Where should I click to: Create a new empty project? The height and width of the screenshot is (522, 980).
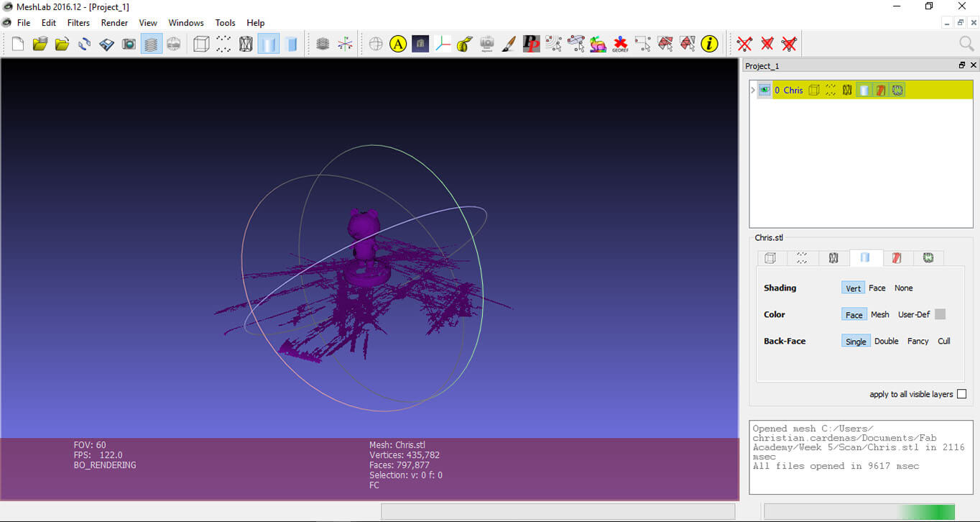[18, 44]
